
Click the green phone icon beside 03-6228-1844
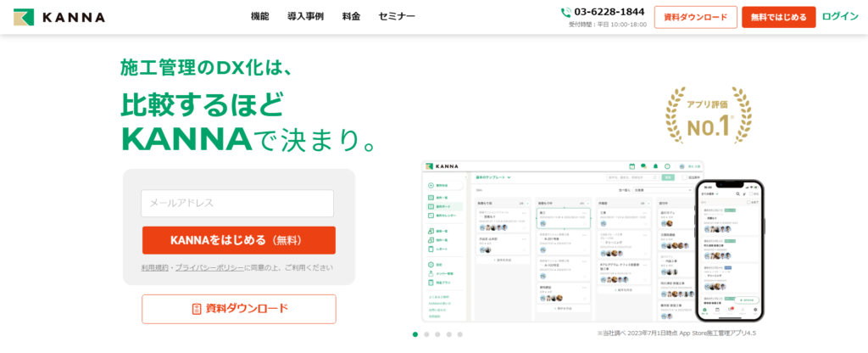(565, 12)
